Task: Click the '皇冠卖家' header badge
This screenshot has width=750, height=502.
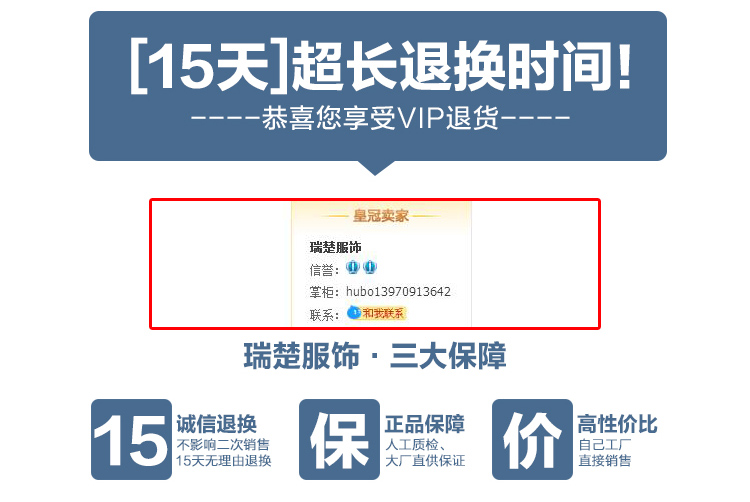Action: (x=381, y=216)
